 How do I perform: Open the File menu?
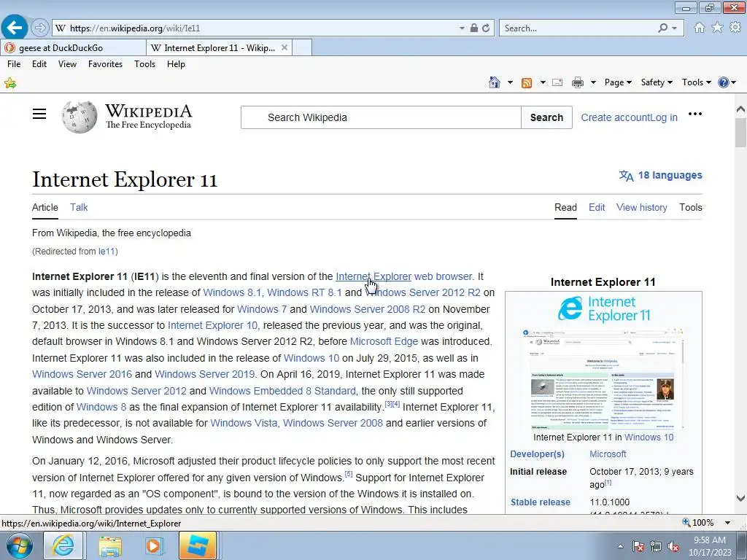point(14,64)
